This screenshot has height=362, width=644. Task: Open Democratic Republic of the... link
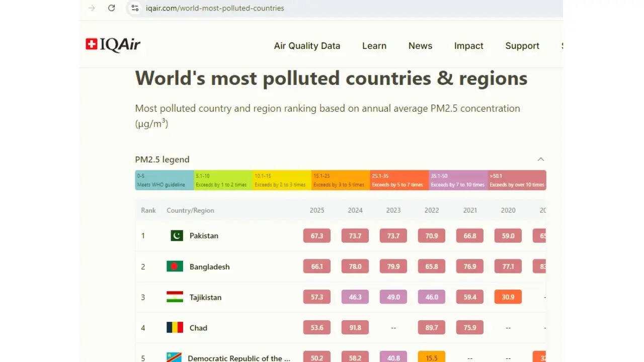[x=239, y=358]
